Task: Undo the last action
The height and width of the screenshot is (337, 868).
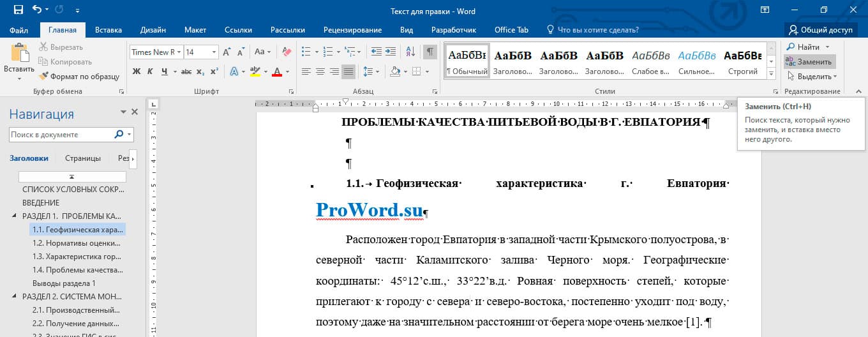Action: (x=37, y=10)
